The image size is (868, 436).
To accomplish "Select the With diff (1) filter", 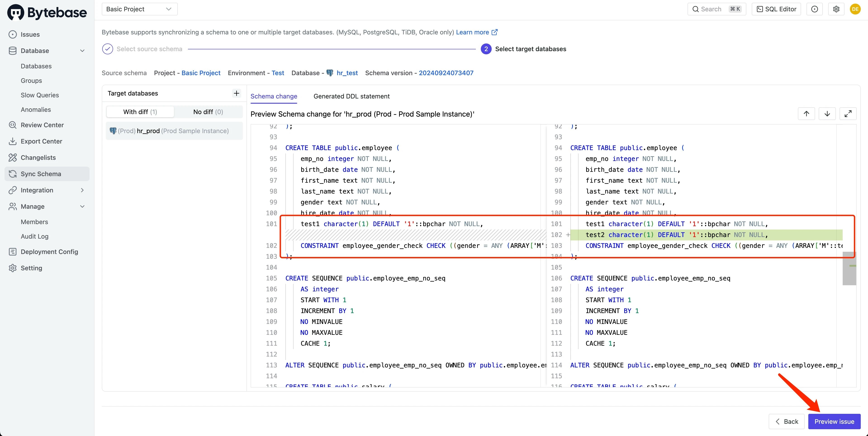I will tap(140, 112).
